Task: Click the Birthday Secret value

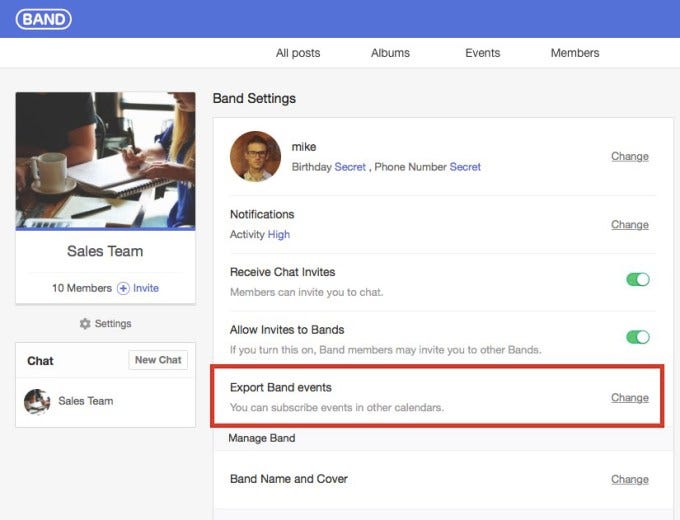Action: pos(350,167)
